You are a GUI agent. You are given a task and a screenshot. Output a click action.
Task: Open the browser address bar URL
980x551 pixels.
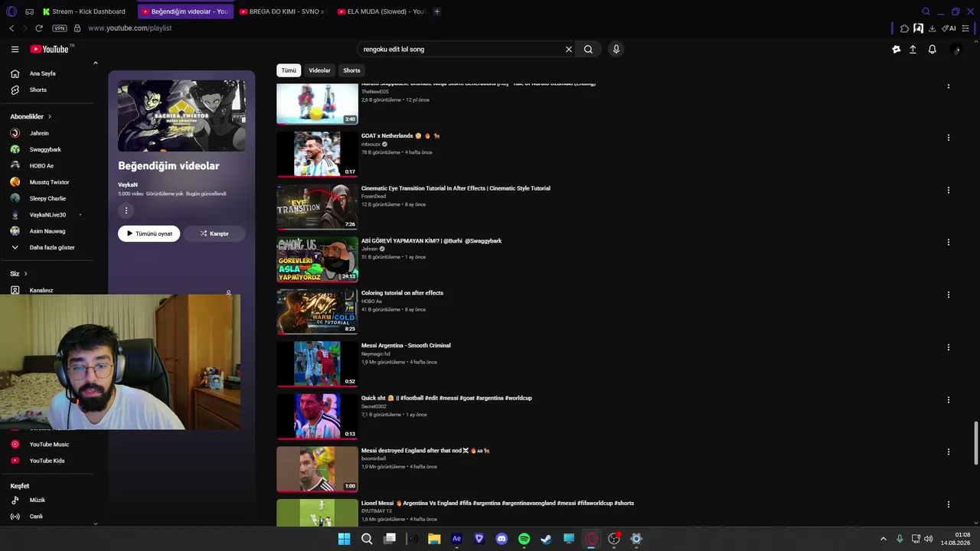(x=130, y=28)
